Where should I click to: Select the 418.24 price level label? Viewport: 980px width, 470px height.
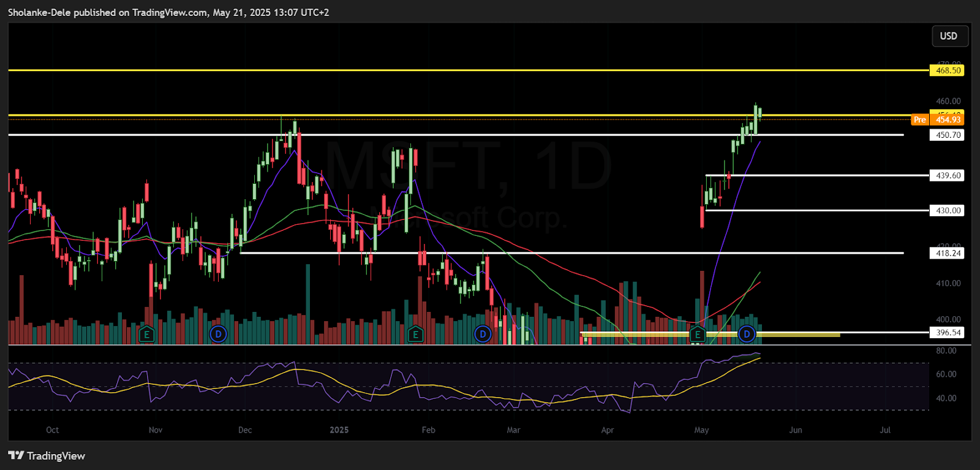pyautogui.click(x=947, y=253)
